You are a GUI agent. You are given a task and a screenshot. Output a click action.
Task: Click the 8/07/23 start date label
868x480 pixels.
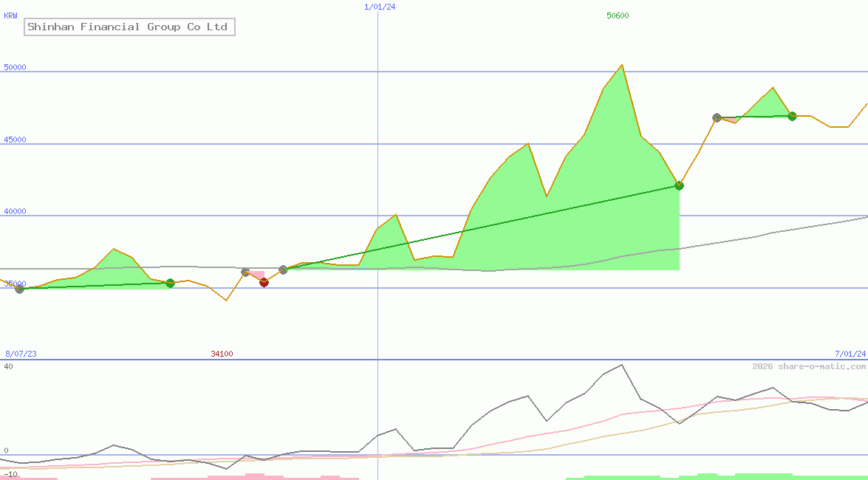21,354
